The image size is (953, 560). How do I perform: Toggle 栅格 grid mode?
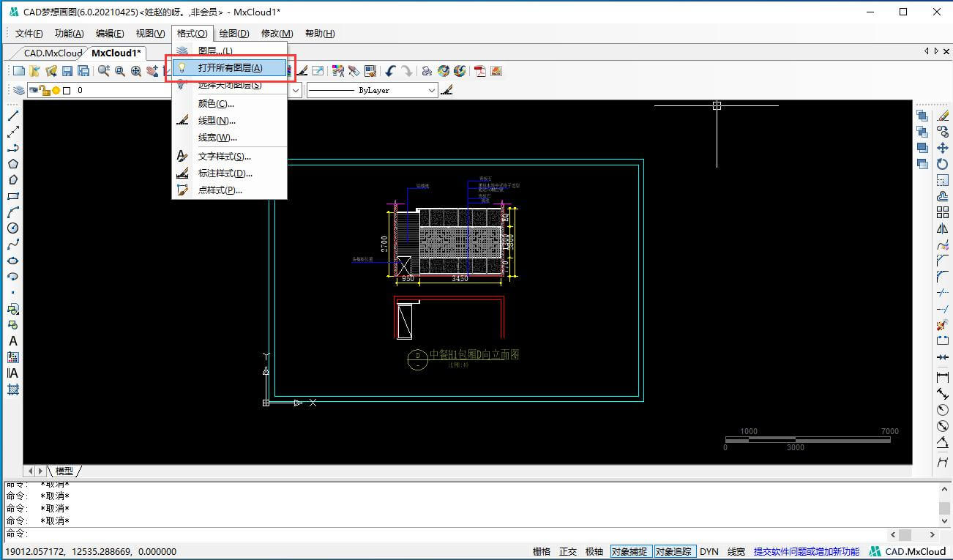tap(542, 551)
